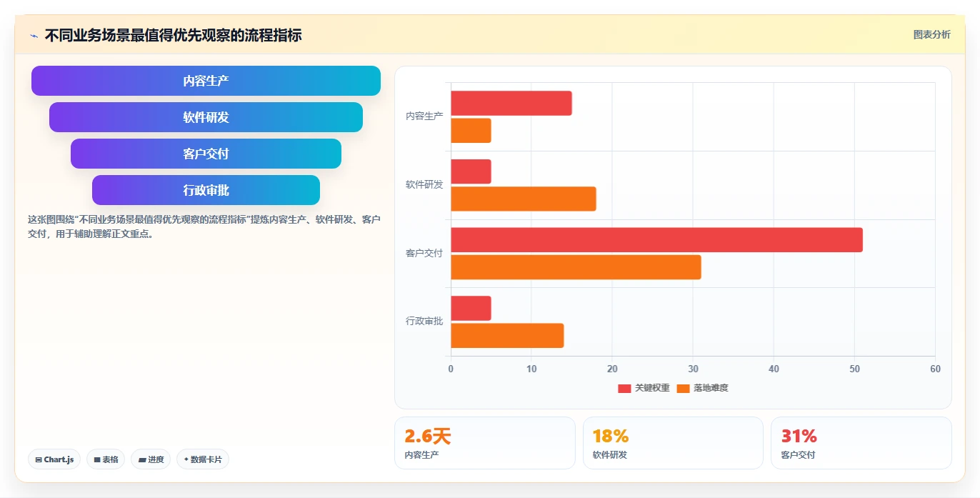The image size is (980, 498).
Task: Click the red 内容生产 bar
Action: pos(511,104)
